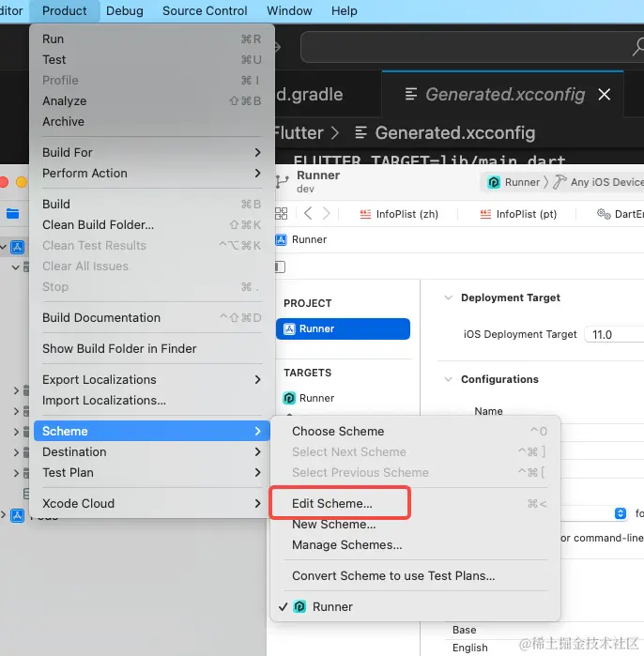Expand the Xcode Cloud submenu
The image size is (644, 656).
click(x=152, y=503)
